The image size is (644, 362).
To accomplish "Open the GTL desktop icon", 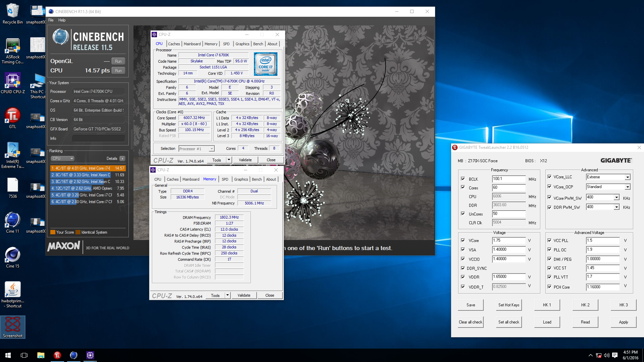I will [13, 118].
